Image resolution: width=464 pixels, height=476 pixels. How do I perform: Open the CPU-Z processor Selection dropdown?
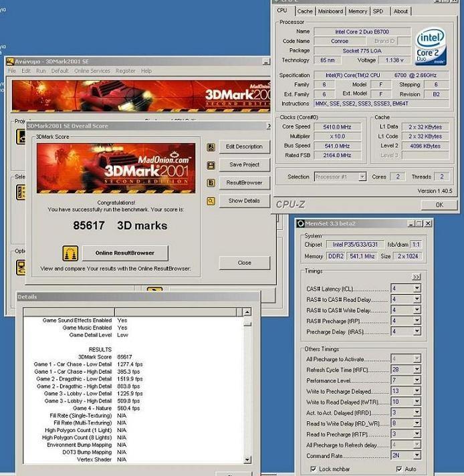[x=362, y=176]
